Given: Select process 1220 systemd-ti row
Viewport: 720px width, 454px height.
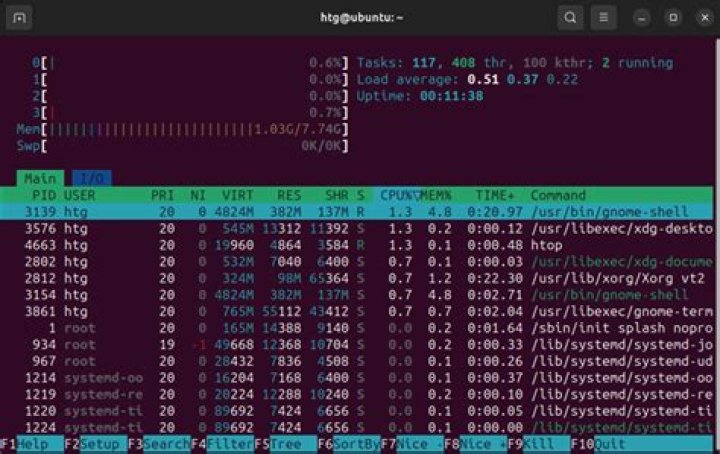Looking at the screenshot, I should (357, 411).
